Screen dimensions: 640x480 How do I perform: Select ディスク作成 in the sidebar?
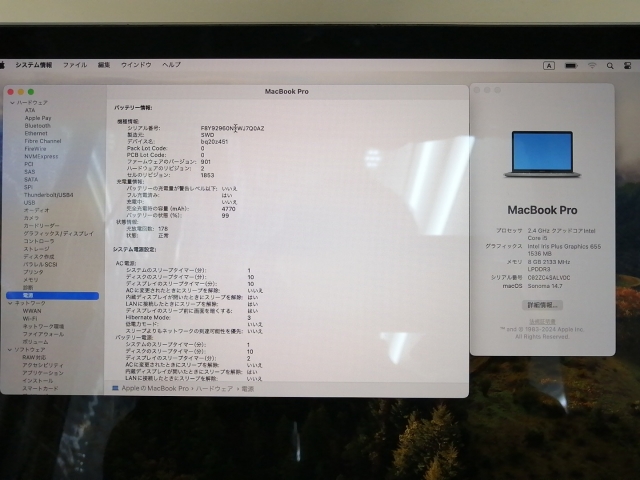pos(38,257)
